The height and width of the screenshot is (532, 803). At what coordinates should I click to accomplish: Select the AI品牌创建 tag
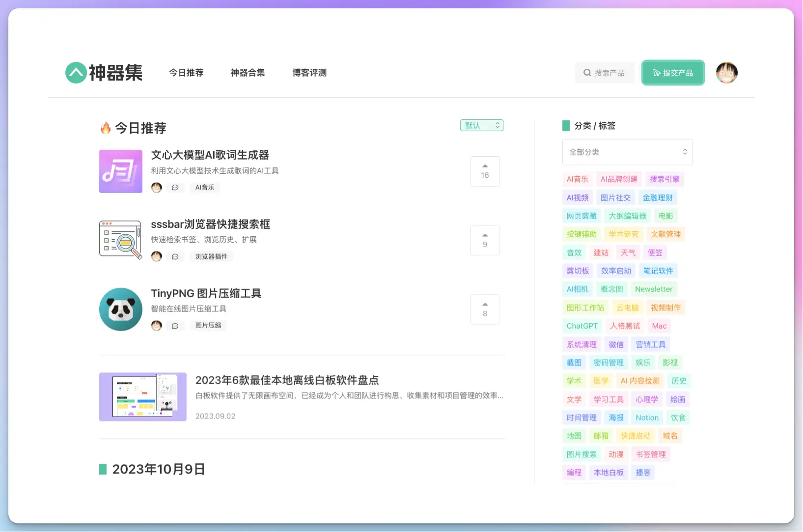click(x=619, y=179)
